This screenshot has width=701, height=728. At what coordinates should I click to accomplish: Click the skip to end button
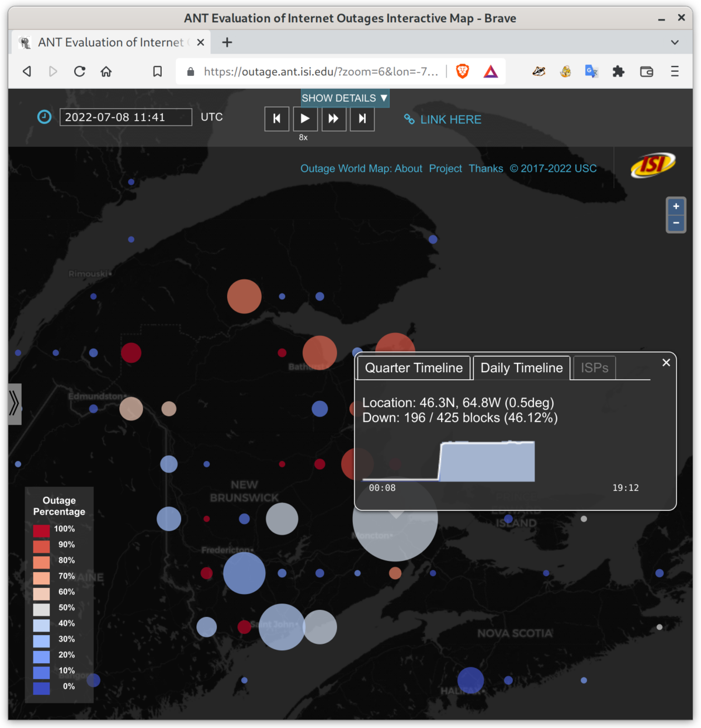tap(362, 119)
